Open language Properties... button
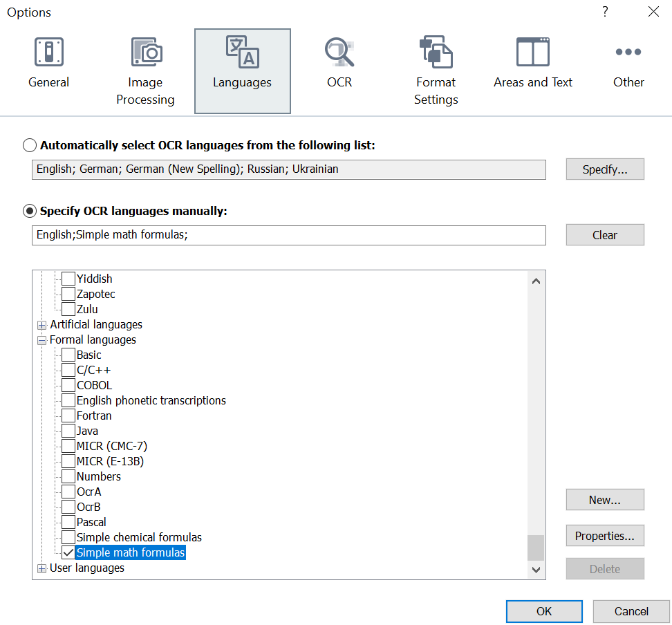 605,536
